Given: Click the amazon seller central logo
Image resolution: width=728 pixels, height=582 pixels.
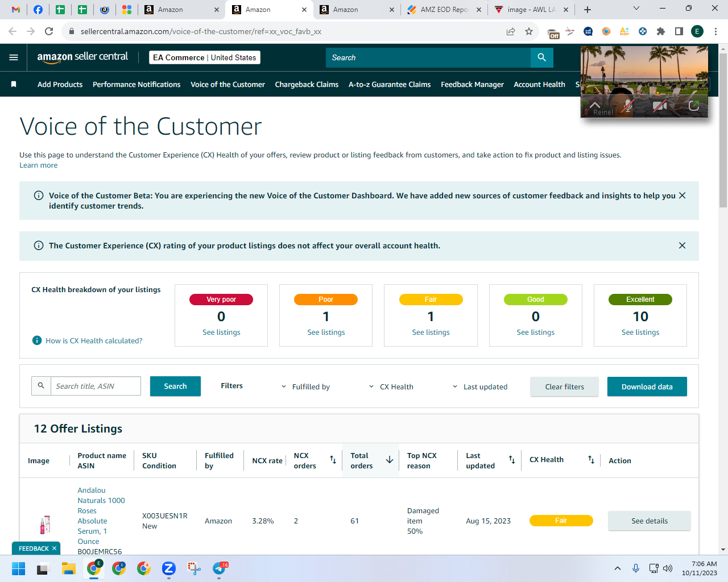Looking at the screenshot, I should (x=82, y=57).
